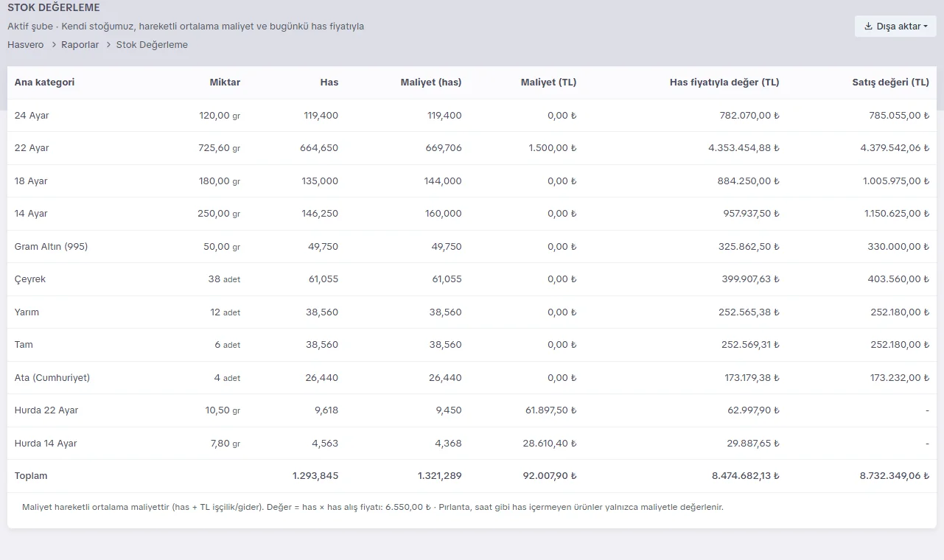Image resolution: width=944 pixels, height=560 pixels.
Task: Select the 18 Ayar row label
Action: 31,181
